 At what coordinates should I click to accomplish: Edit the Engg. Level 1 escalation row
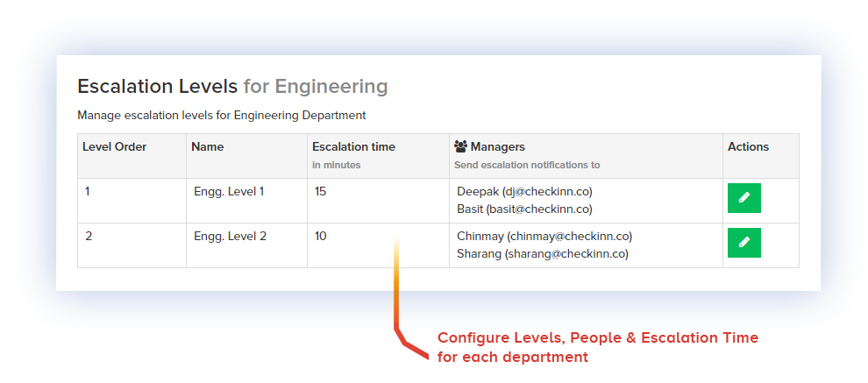[743, 198]
